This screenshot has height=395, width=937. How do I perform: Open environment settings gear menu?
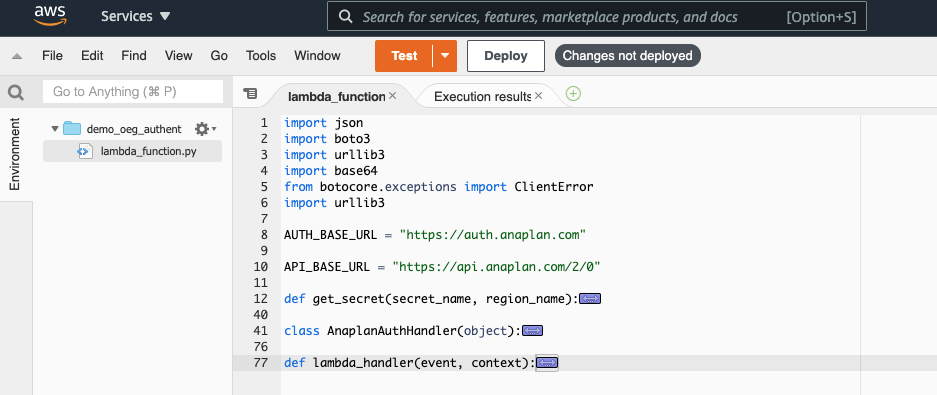(x=205, y=128)
